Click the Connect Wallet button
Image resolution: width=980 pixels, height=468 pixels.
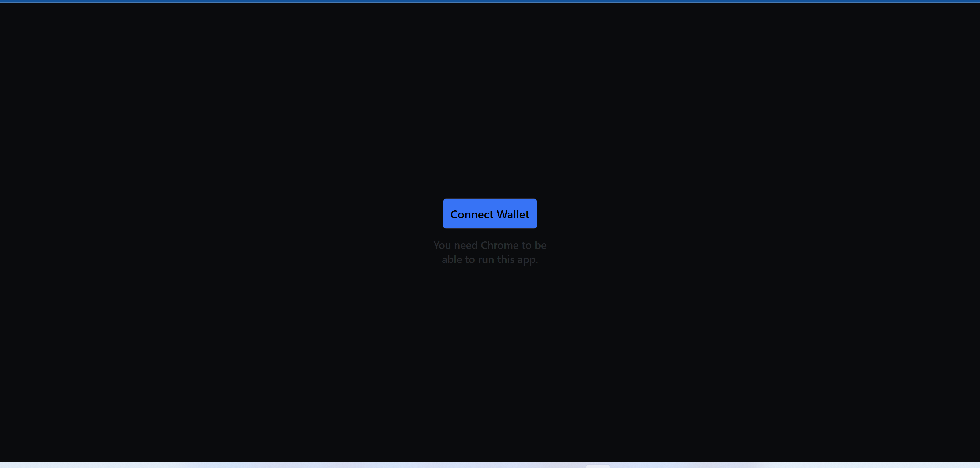pos(490,214)
